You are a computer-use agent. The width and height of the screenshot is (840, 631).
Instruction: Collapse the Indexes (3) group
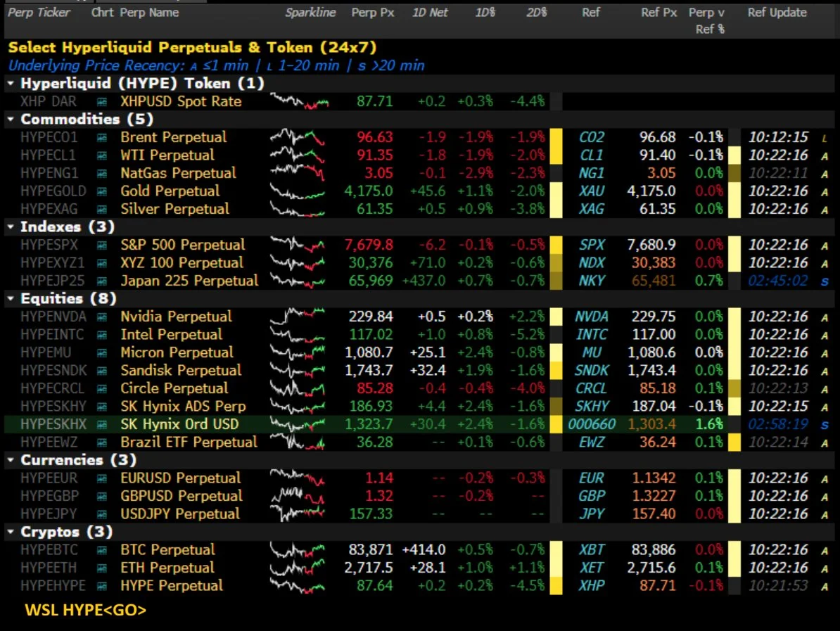pyautogui.click(x=11, y=227)
